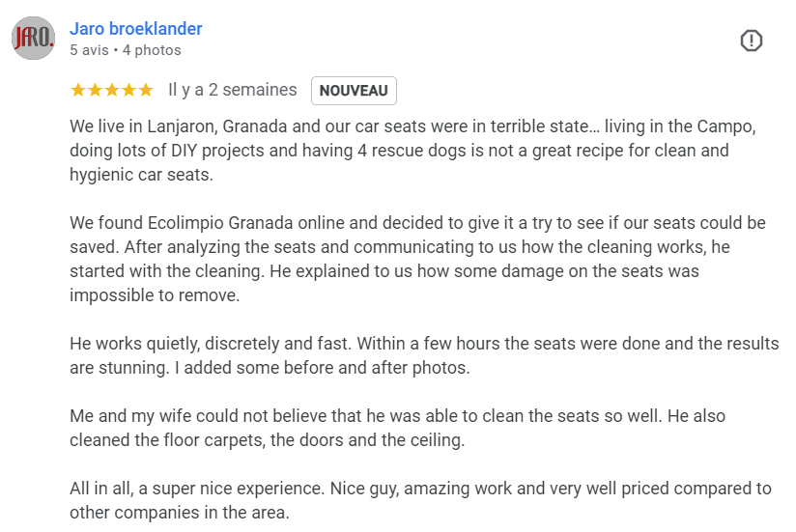Viewport: 796px width, 532px height.
Task: Click the fourth rating star
Action: click(128, 91)
